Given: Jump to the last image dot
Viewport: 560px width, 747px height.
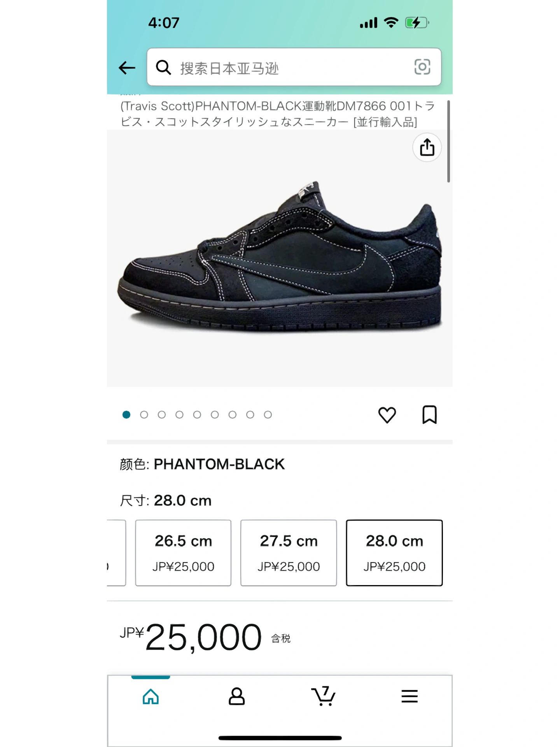Looking at the screenshot, I should click(x=268, y=415).
